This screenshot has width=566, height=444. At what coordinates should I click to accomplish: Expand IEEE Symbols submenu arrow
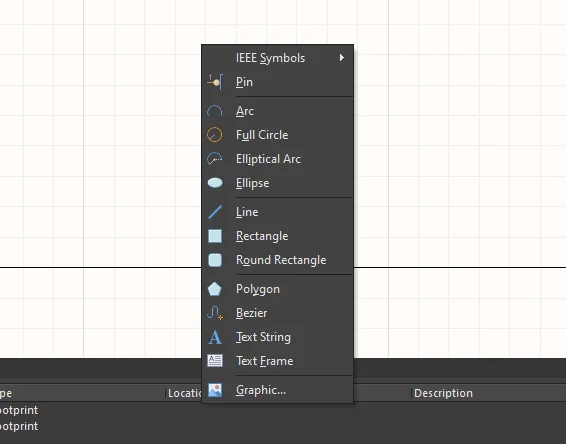pyautogui.click(x=341, y=58)
